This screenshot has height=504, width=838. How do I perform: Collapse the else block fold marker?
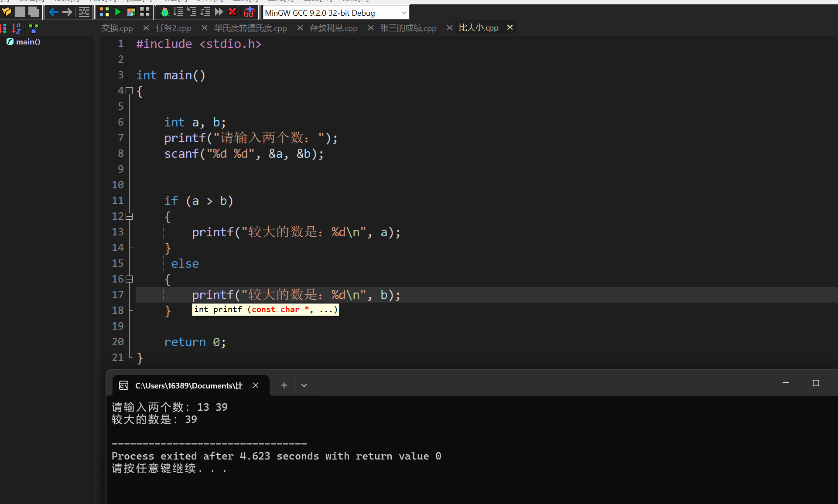(x=129, y=279)
